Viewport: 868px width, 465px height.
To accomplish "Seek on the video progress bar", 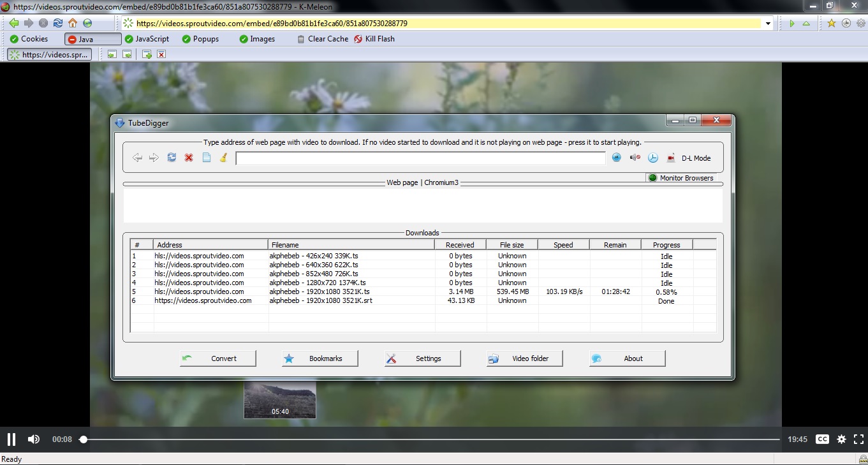I will click(x=431, y=439).
